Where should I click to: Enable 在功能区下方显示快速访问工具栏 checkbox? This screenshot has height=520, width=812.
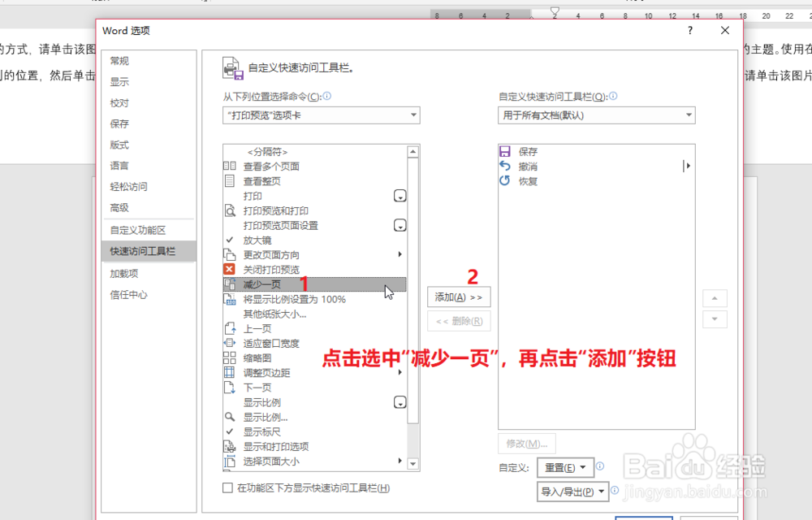coord(227,487)
